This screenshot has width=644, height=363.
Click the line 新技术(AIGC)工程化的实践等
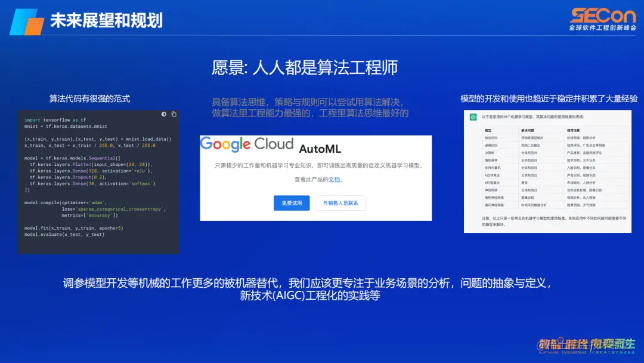[310, 296]
